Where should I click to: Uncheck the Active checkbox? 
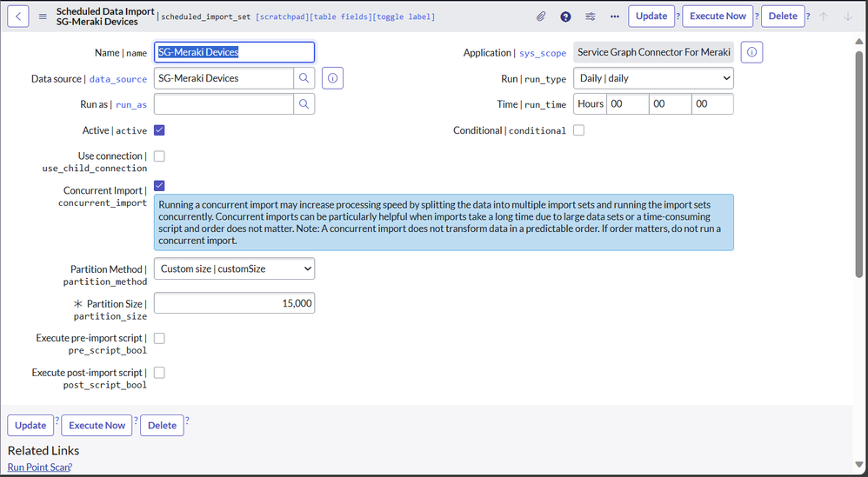click(x=159, y=130)
